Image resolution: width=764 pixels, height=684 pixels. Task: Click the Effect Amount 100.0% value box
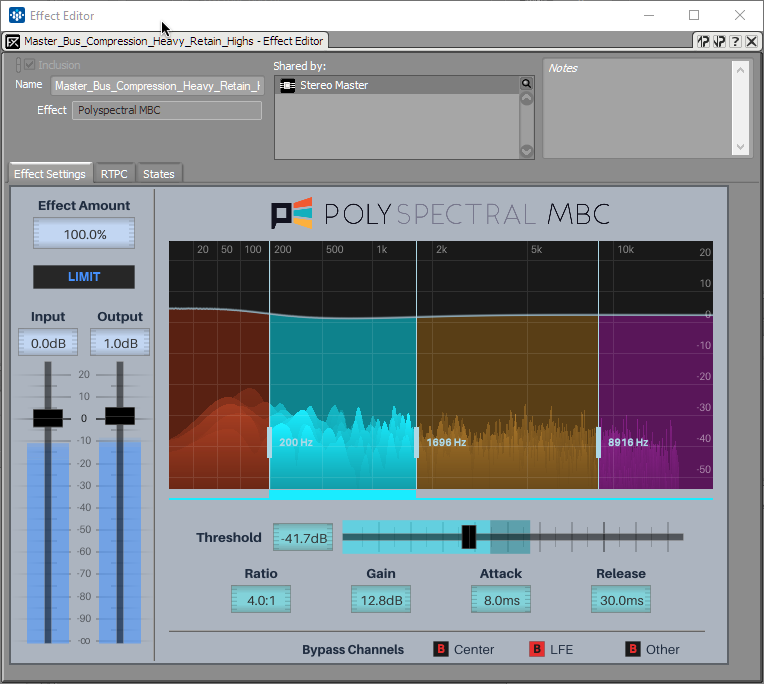click(x=84, y=234)
